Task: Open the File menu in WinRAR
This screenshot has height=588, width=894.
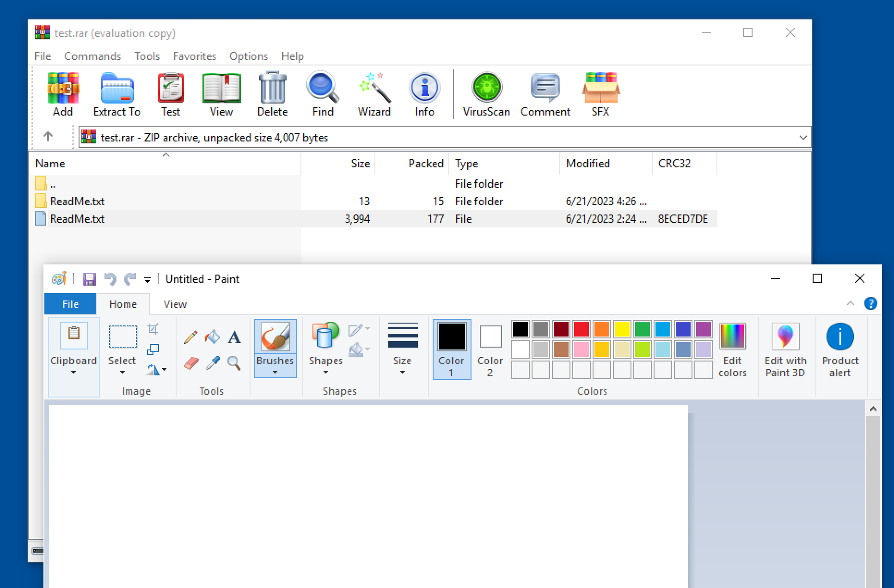Action: click(43, 56)
